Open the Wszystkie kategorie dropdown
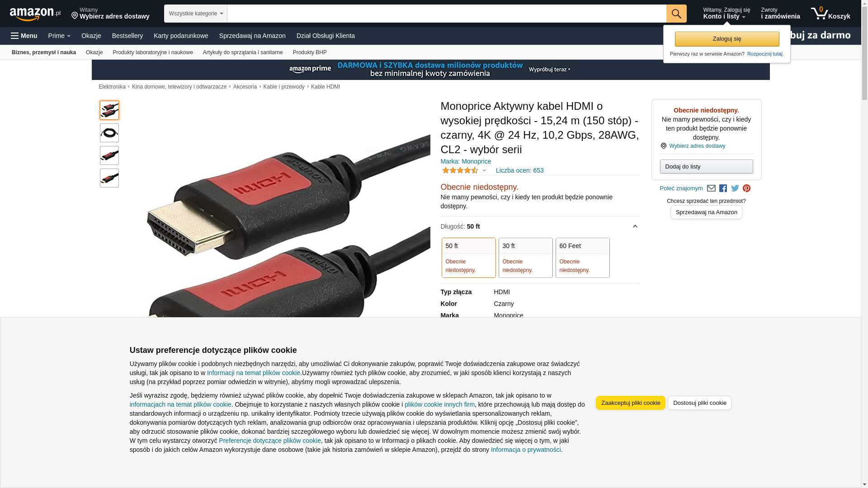The height and width of the screenshot is (488, 868). (195, 14)
